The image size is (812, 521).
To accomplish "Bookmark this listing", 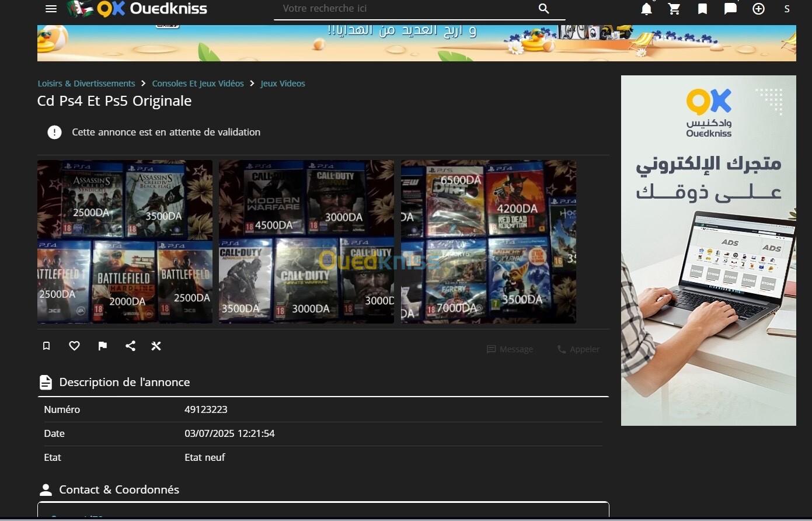I will (47, 346).
